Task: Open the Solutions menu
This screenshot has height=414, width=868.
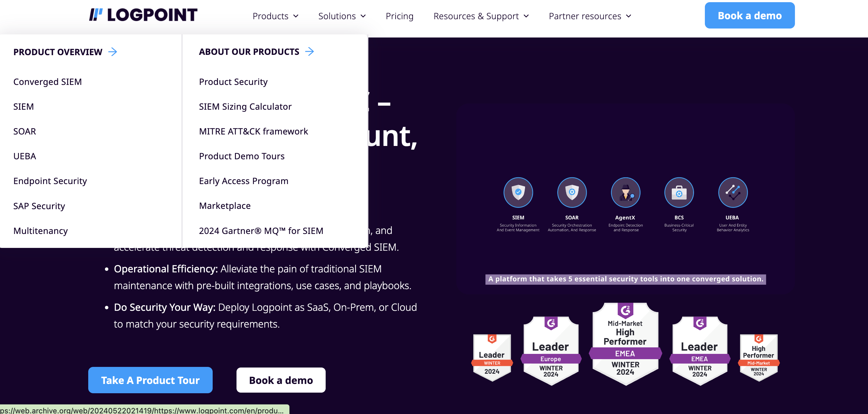Action: [337, 16]
